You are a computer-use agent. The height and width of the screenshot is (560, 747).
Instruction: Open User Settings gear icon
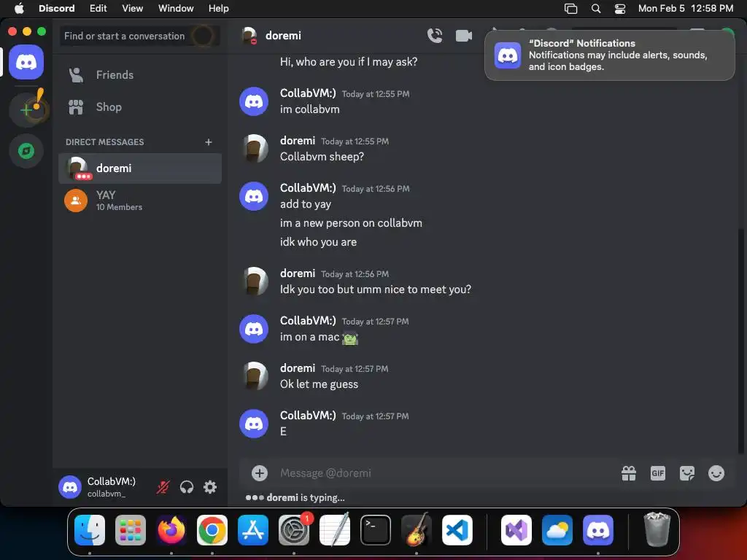click(210, 486)
